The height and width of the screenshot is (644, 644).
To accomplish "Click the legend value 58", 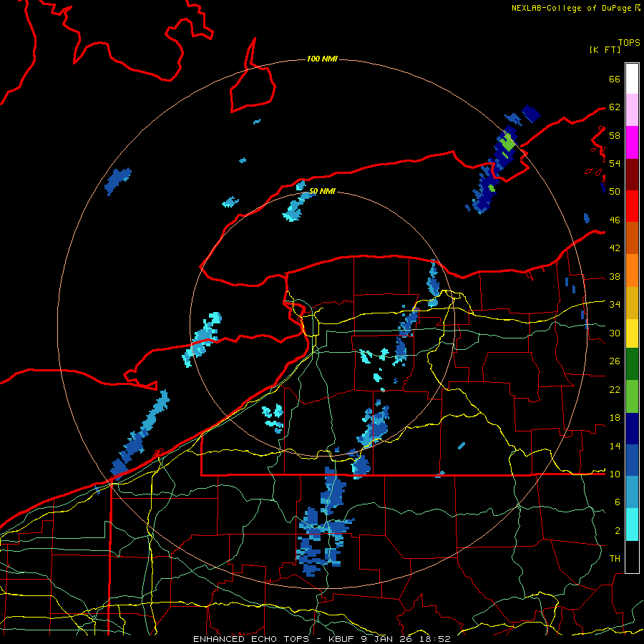I will point(615,135).
